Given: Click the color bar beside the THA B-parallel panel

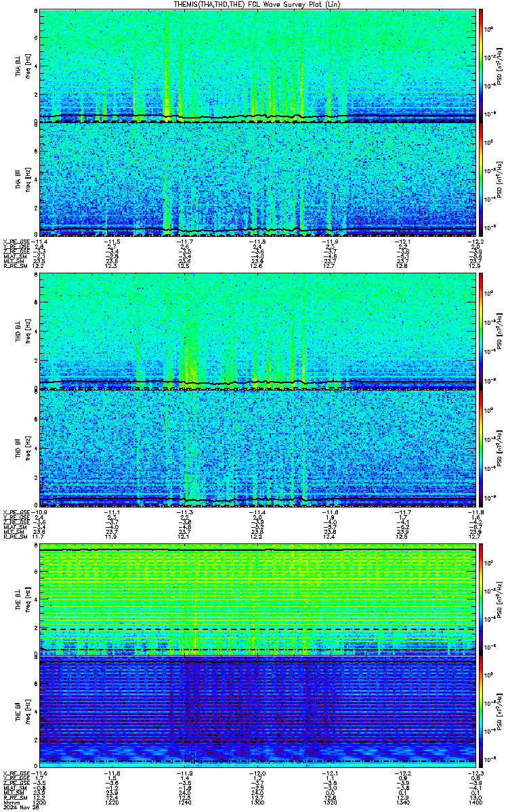Looking at the screenshot, I should pos(482,181).
